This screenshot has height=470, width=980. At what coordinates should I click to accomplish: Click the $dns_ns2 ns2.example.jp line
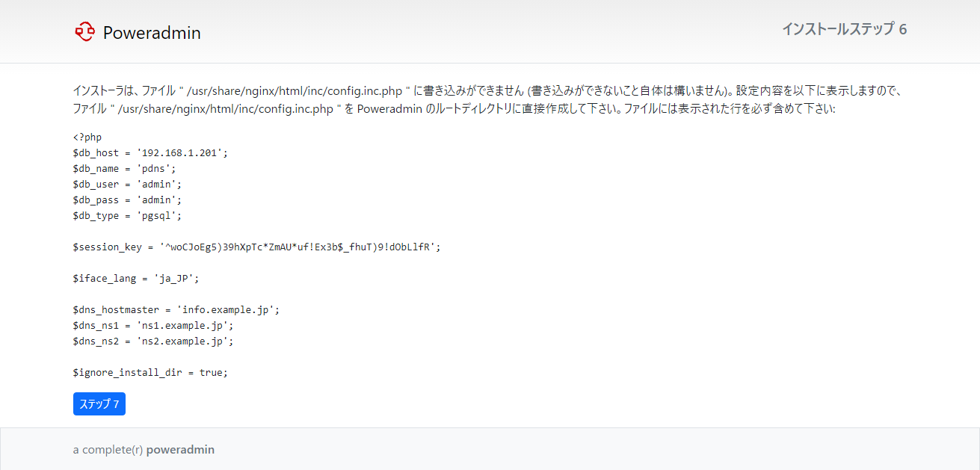click(153, 341)
